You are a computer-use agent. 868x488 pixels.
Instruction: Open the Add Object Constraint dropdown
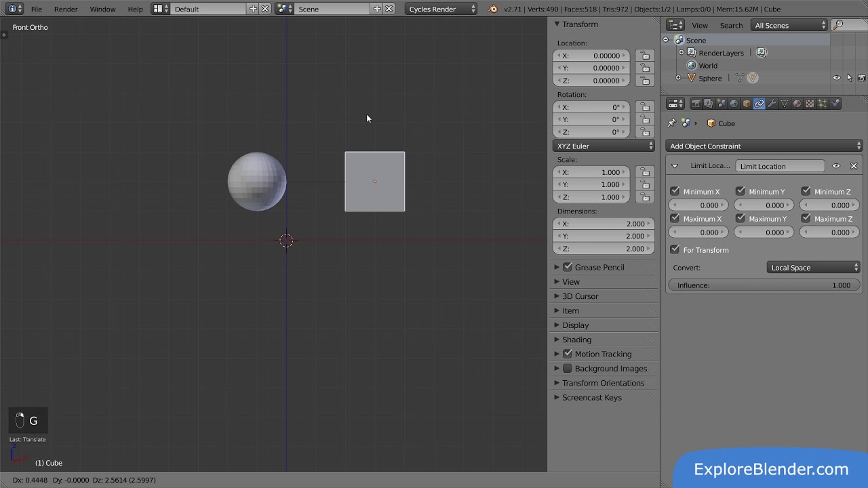764,146
